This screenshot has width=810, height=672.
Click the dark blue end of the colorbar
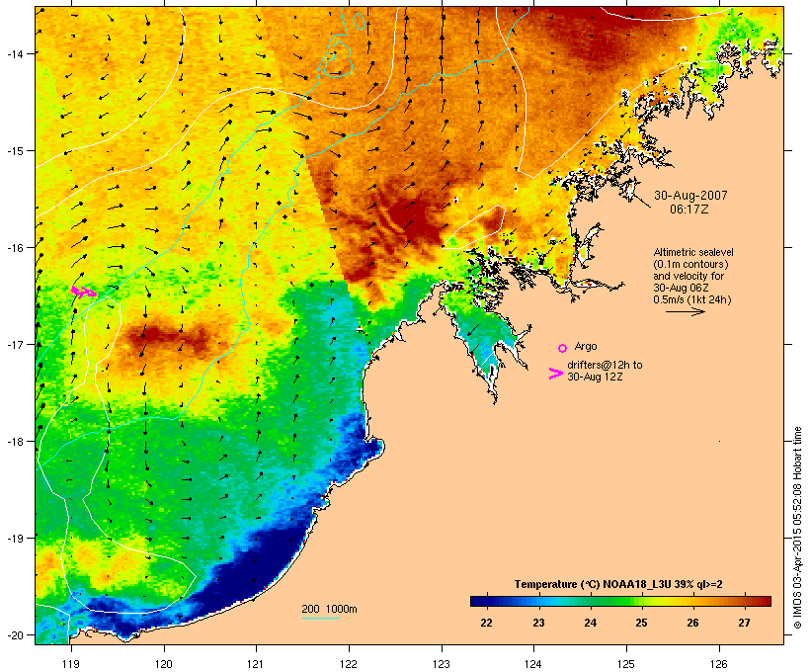coord(480,601)
